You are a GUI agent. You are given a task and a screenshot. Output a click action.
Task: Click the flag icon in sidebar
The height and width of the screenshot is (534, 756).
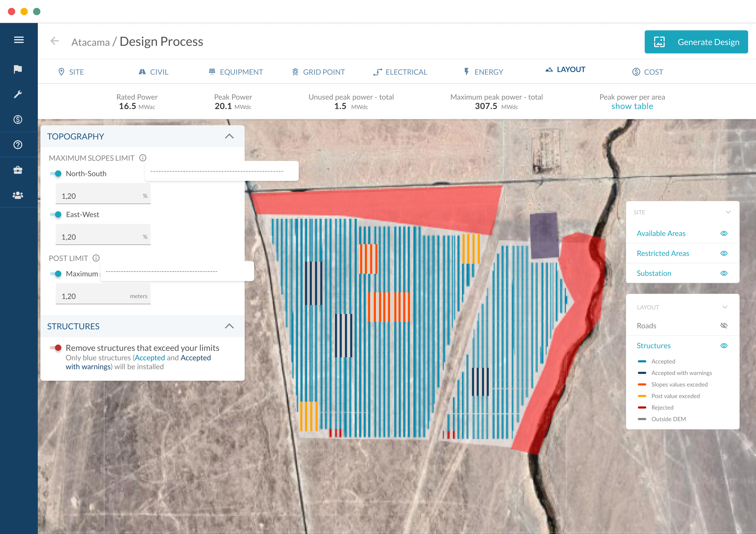tap(18, 69)
